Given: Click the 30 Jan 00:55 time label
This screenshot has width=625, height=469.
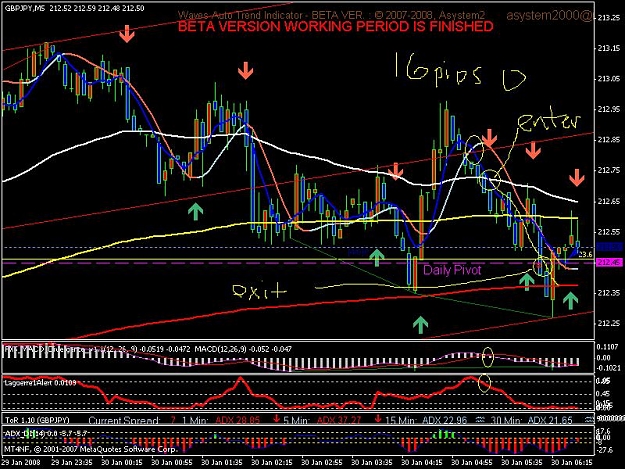Looking at the screenshot, I should [x=172, y=463].
